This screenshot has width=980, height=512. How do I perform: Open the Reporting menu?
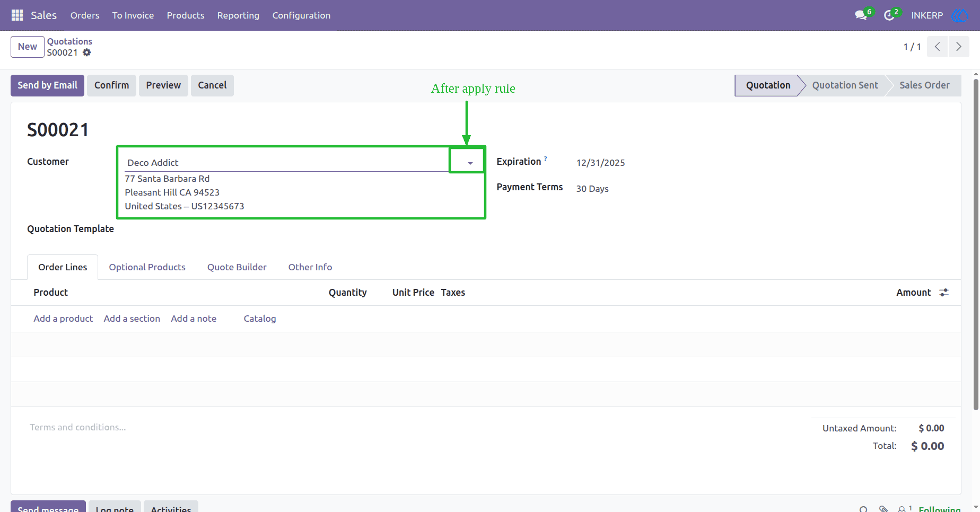pyautogui.click(x=238, y=15)
